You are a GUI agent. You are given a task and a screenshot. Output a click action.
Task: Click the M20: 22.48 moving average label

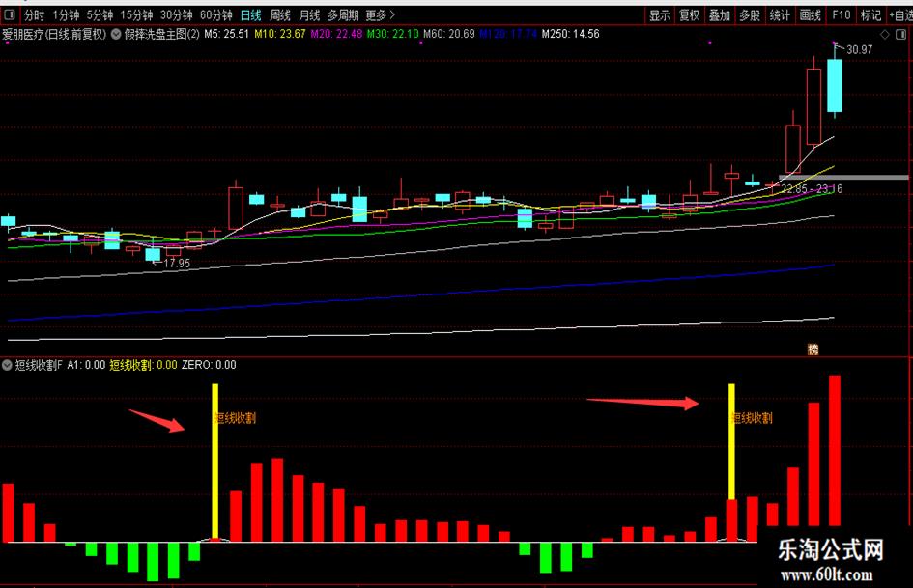(x=336, y=35)
